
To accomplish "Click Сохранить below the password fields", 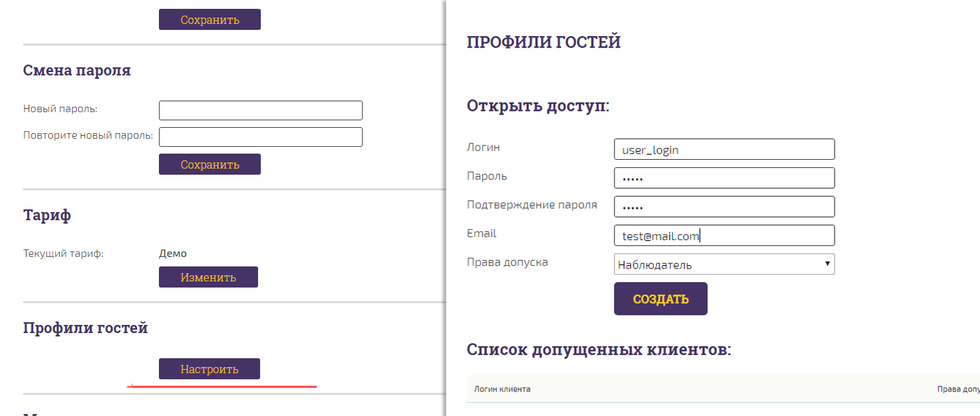I will click(209, 164).
